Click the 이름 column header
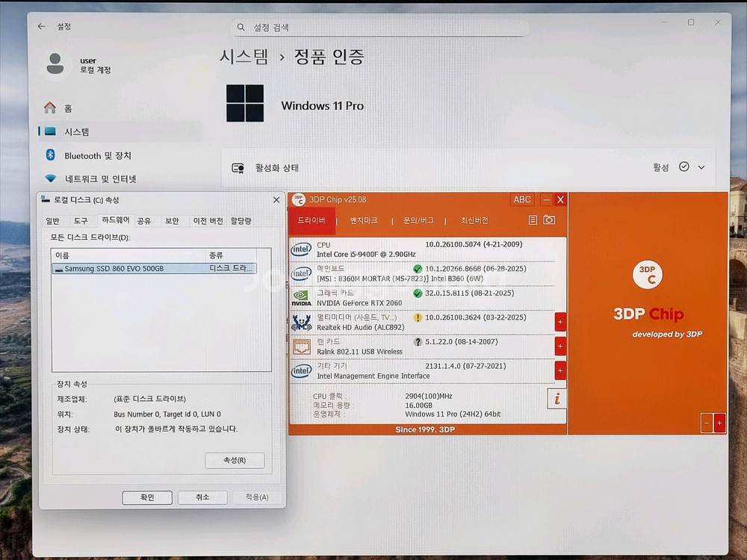747x560 pixels. (129, 255)
